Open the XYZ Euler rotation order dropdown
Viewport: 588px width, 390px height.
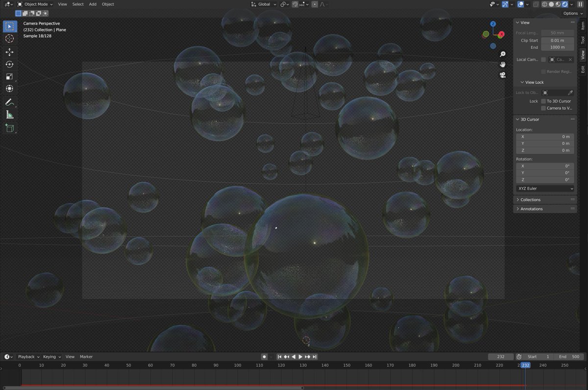[x=544, y=188]
